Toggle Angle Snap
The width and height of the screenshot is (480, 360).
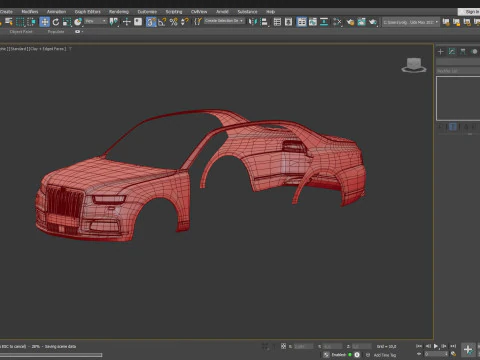162,22
